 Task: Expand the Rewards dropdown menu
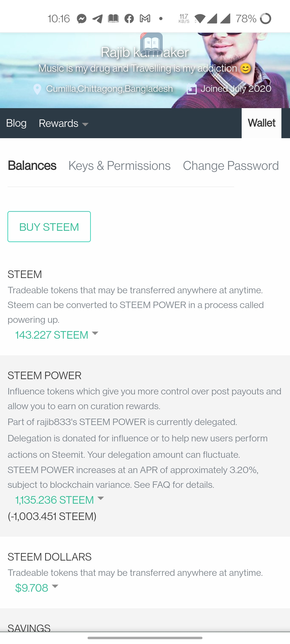(x=63, y=123)
